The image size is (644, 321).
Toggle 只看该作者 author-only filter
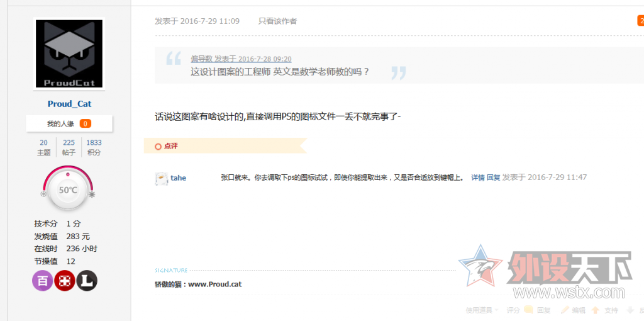click(x=277, y=21)
